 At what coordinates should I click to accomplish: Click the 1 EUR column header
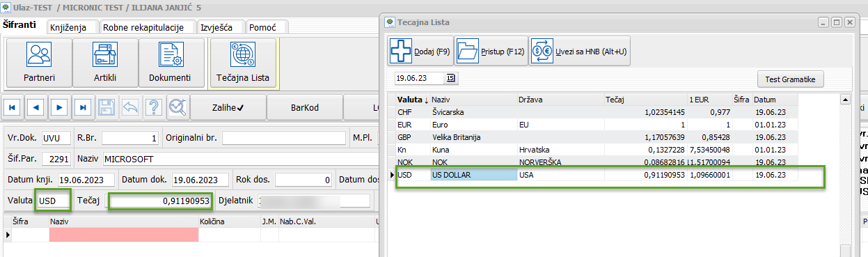[709, 100]
